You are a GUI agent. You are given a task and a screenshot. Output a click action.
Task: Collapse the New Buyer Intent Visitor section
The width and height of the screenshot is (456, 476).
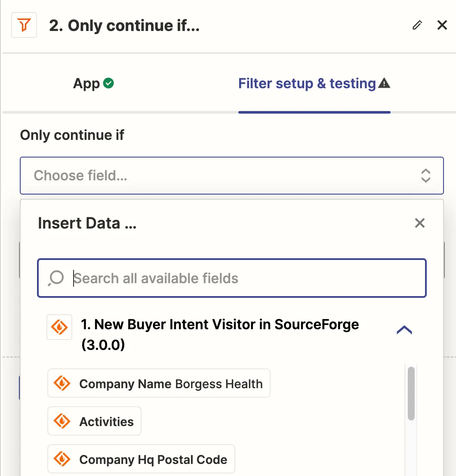pos(404,330)
